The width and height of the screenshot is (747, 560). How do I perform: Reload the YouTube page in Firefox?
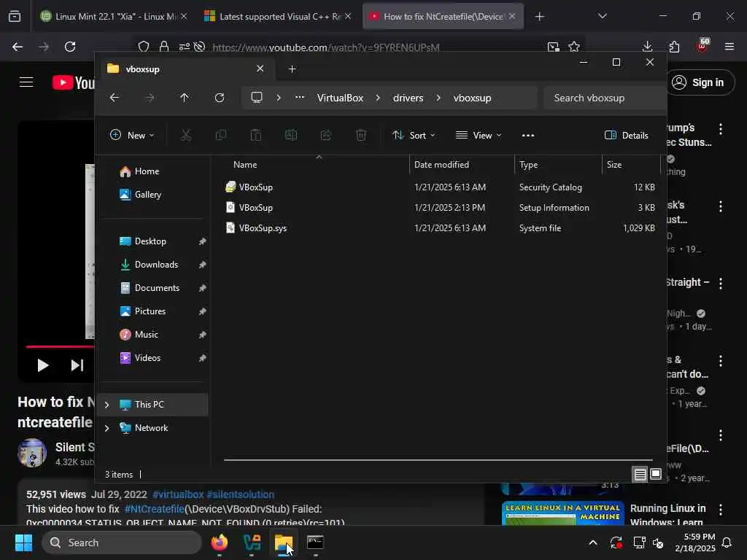pos(70,47)
